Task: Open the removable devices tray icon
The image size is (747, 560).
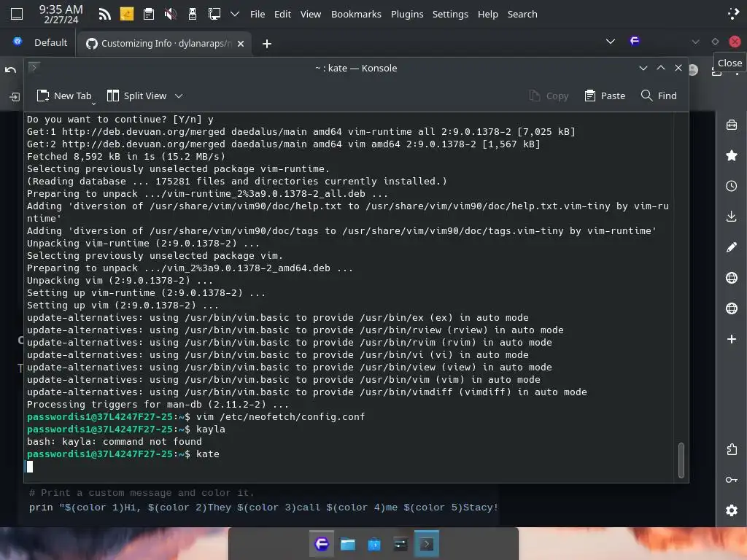Action: pyautogui.click(x=193, y=14)
